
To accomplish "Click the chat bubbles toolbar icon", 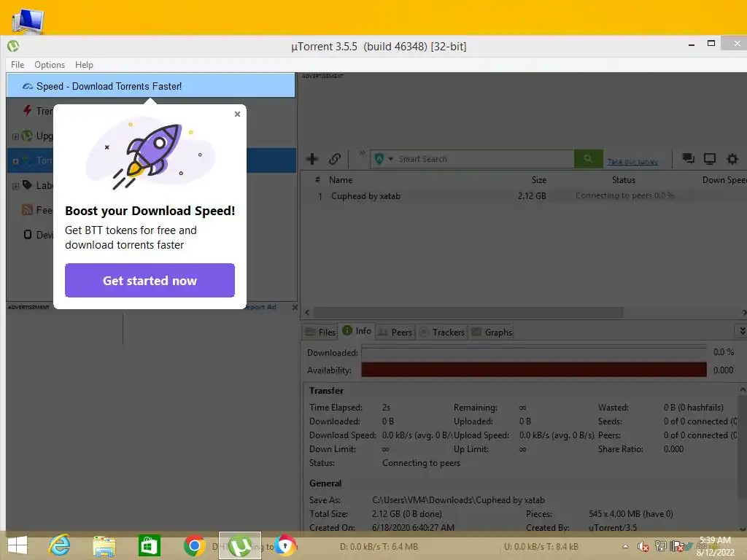I will coord(689,158).
